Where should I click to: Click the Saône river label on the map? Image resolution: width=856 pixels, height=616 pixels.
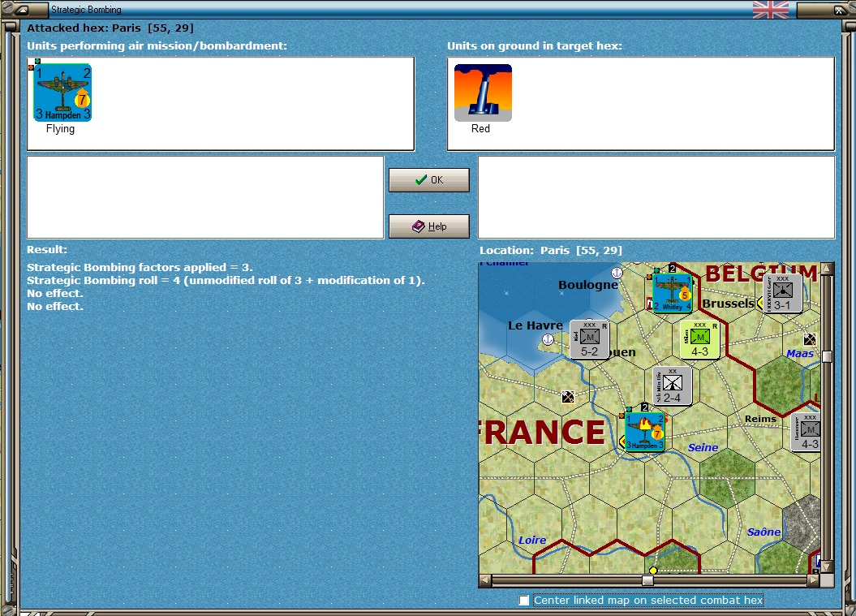[764, 532]
